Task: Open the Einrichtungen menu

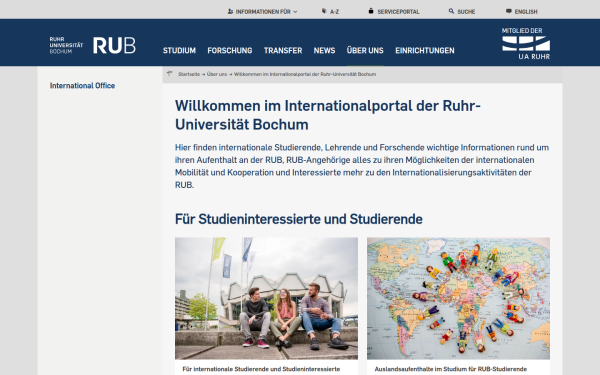Action: (425, 51)
